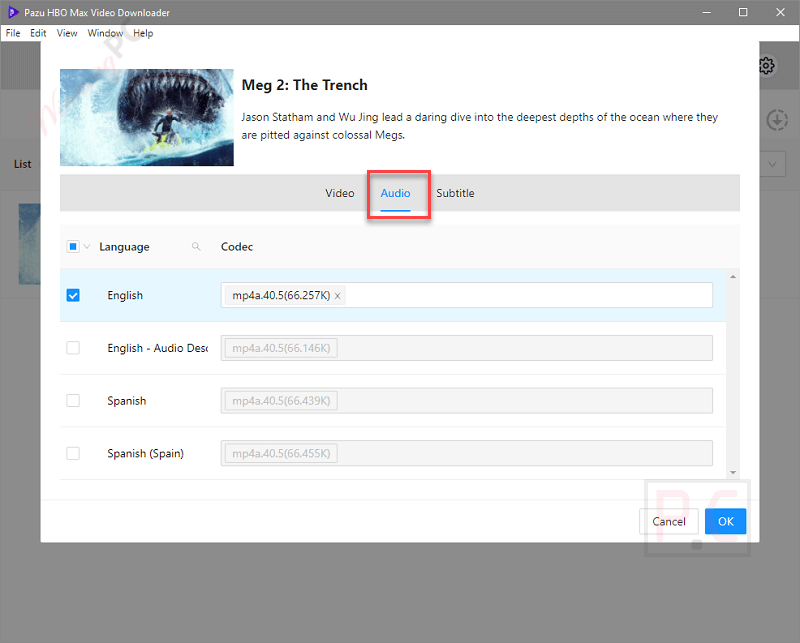Open the Help menu

pos(143,33)
